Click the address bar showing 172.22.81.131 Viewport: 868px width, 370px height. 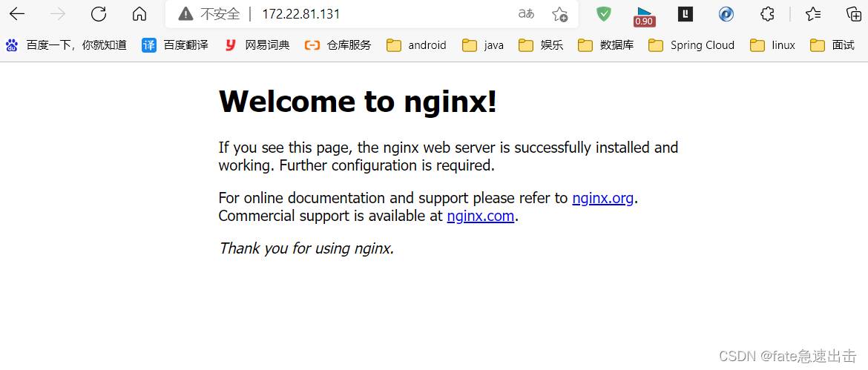pos(372,14)
